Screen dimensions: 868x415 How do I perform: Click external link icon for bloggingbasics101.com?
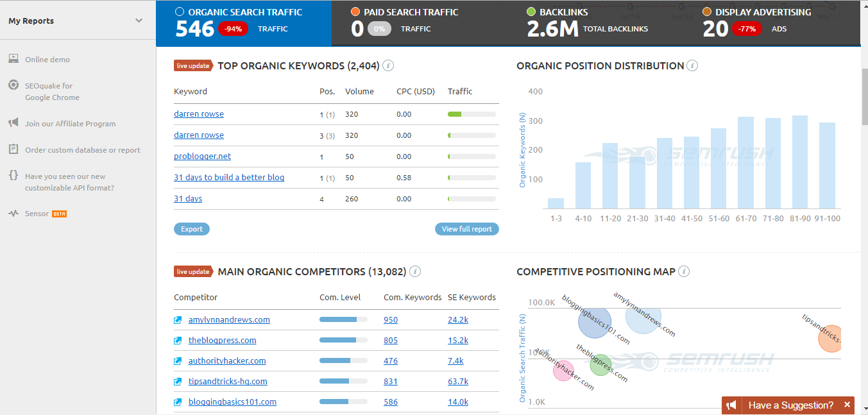(x=178, y=402)
